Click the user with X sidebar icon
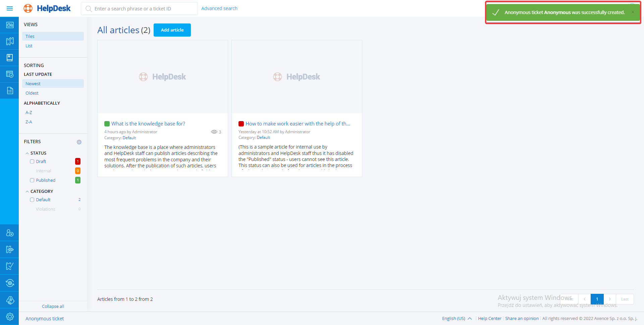This screenshot has width=644, height=325. (10, 233)
